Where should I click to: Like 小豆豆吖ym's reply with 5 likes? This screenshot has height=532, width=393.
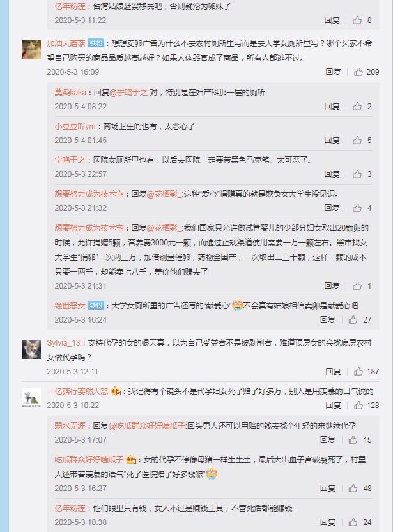357,140
